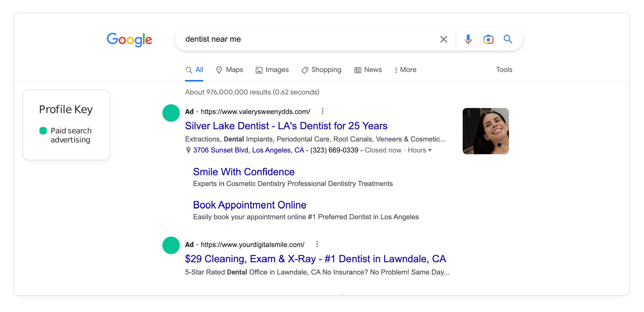The image size is (644, 312).
Task: Open the More tabs menu
Action: click(x=405, y=70)
